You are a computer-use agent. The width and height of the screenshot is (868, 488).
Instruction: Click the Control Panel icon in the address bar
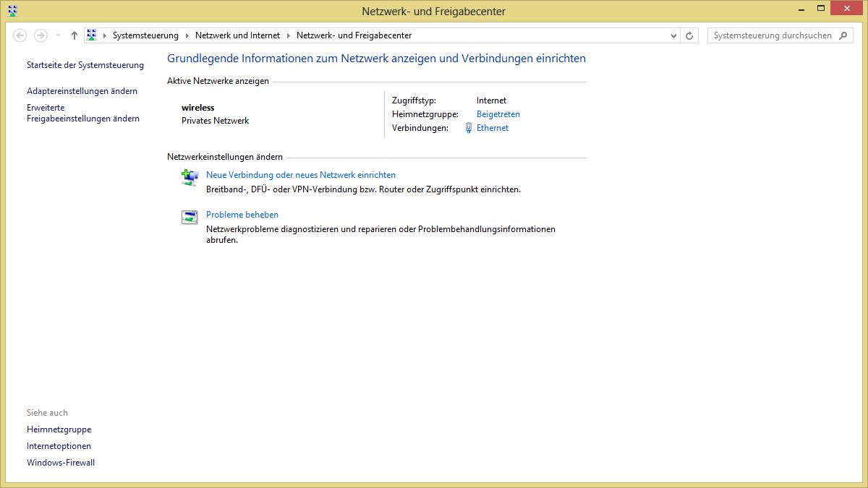[x=91, y=35]
